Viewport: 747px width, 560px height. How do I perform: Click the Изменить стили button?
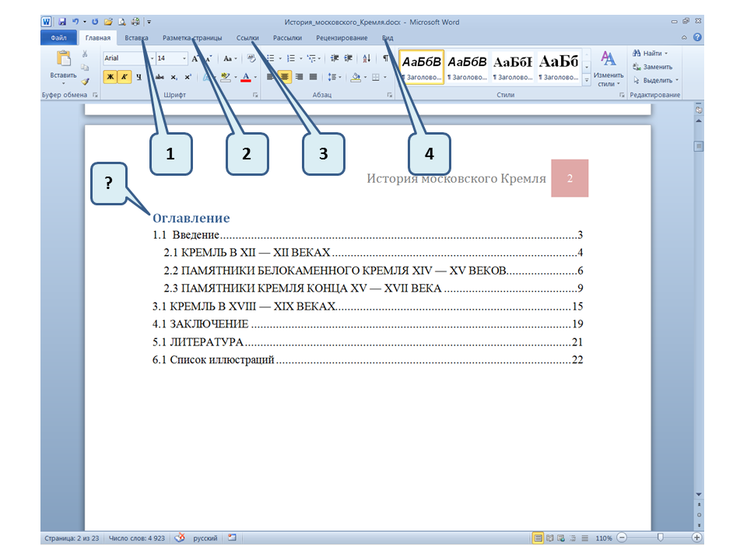coord(608,68)
